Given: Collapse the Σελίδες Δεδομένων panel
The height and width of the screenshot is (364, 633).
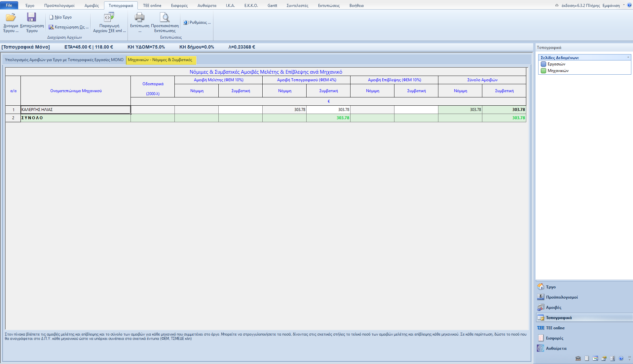Looking at the screenshot, I should [x=628, y=57].
